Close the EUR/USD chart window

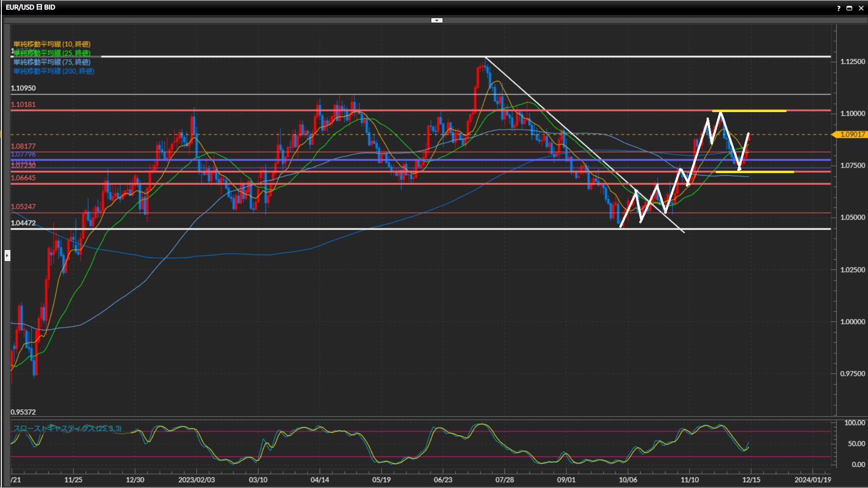pos(861,8)
